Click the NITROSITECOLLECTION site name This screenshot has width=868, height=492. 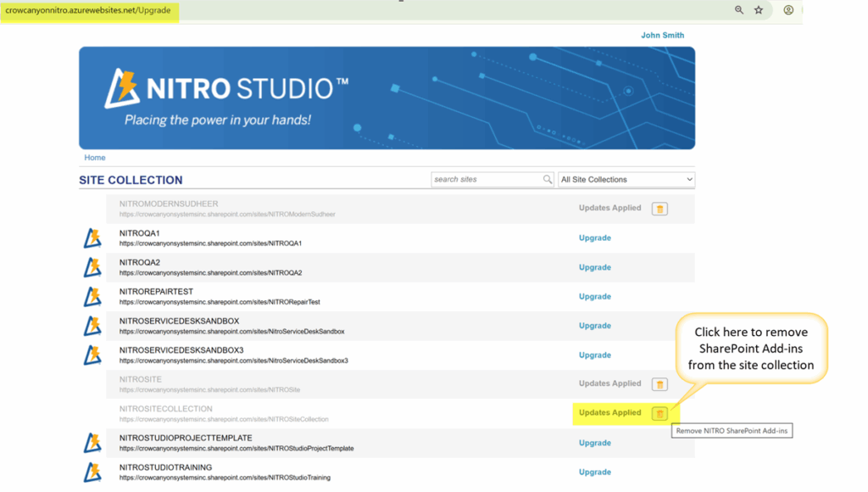[166, 409]
